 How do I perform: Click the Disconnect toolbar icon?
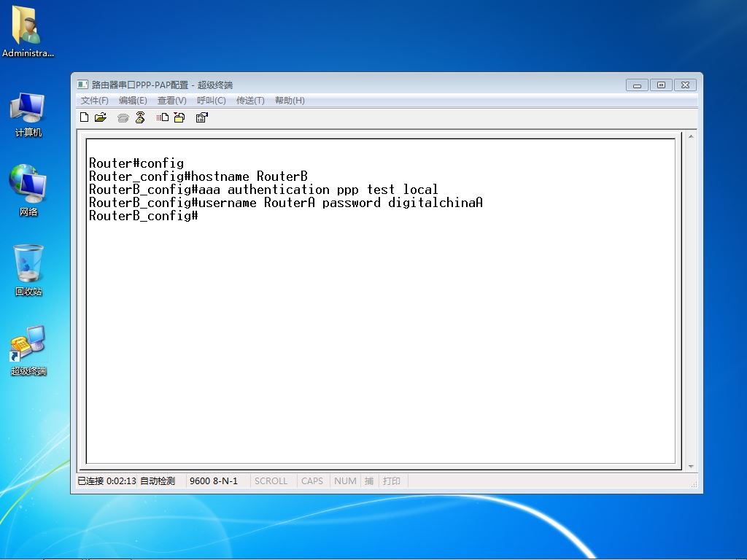pos(140,117)
